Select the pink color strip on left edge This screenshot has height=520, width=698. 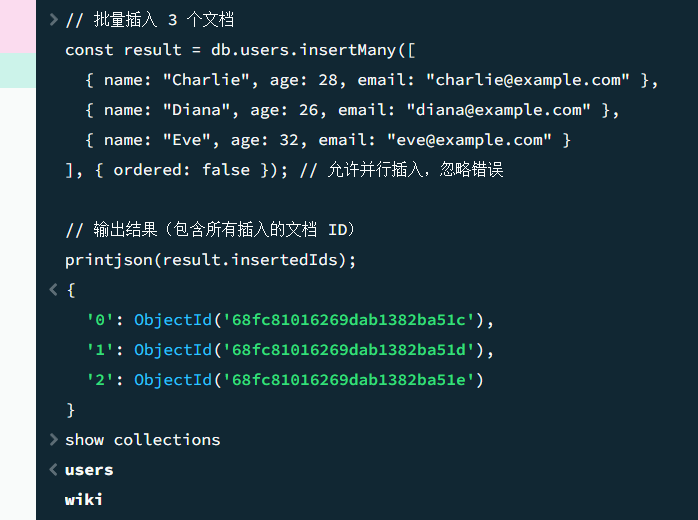18,26
